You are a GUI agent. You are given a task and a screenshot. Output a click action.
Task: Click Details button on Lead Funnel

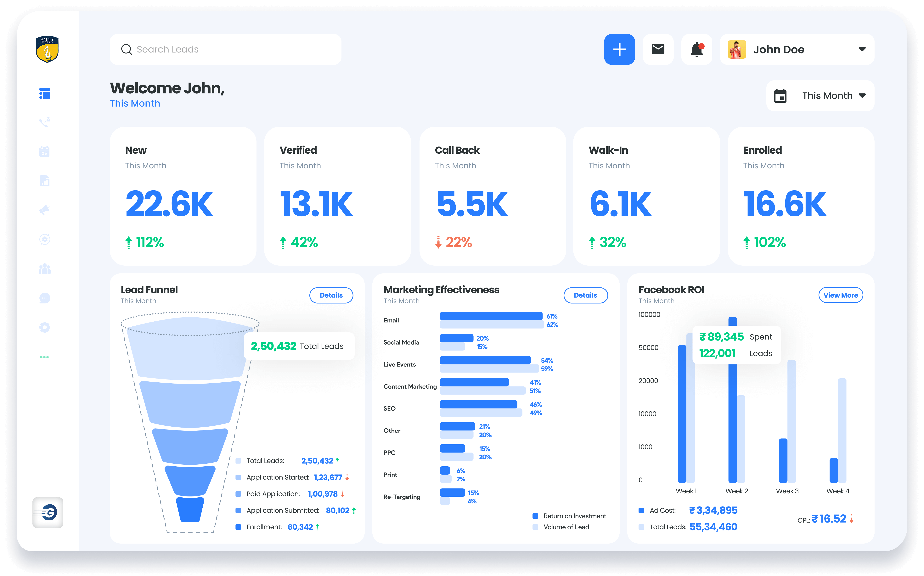331,295
